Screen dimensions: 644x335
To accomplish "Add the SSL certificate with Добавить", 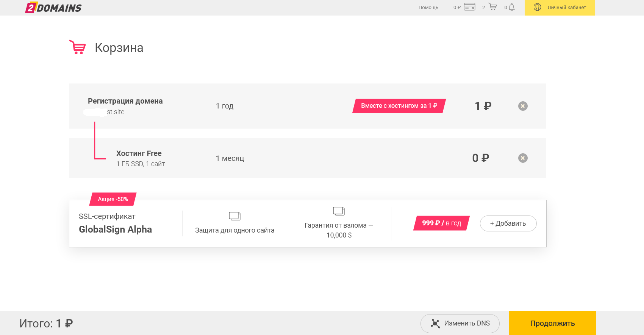I will point(508,223).
